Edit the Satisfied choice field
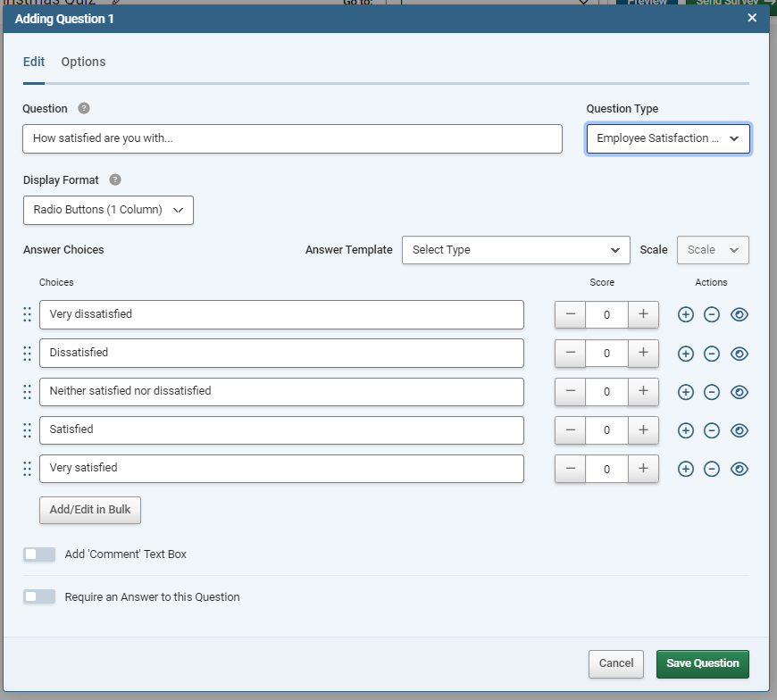Viewport: 777px width, 700px height. coord(281,430)
